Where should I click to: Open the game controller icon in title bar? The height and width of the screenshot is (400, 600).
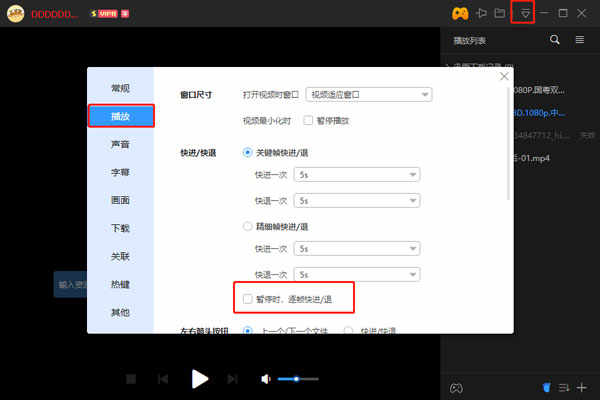(460, 14)
